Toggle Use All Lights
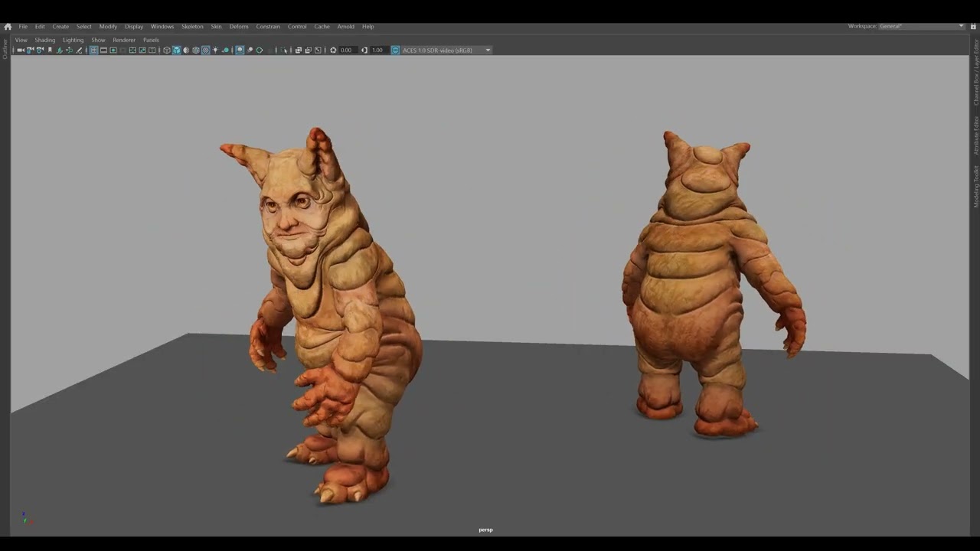This screenshot has height=551, width=980. click(x=215, y=51)
